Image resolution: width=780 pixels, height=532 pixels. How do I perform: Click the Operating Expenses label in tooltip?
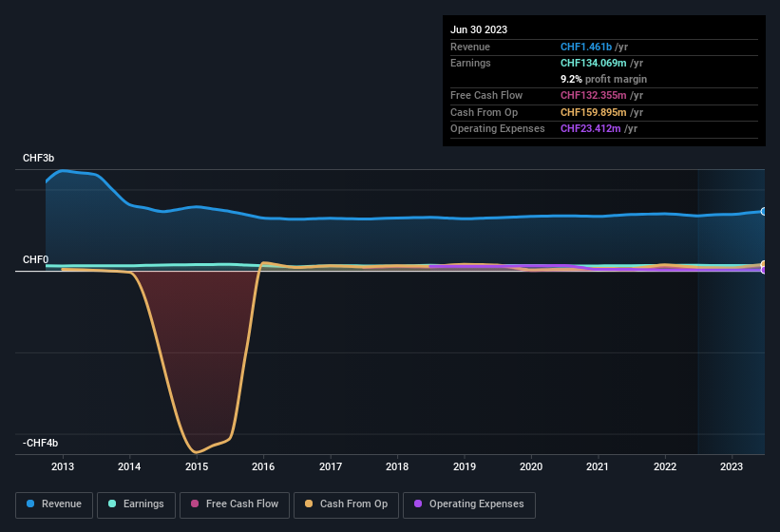[498, 129]
